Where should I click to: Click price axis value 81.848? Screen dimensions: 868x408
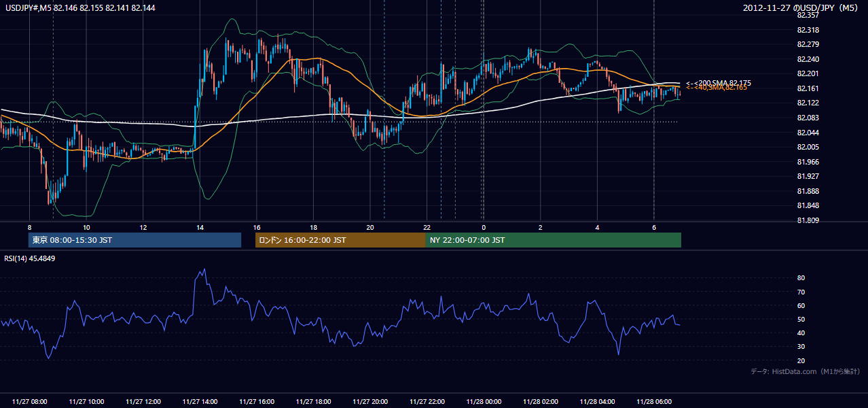tap(808, 205)
